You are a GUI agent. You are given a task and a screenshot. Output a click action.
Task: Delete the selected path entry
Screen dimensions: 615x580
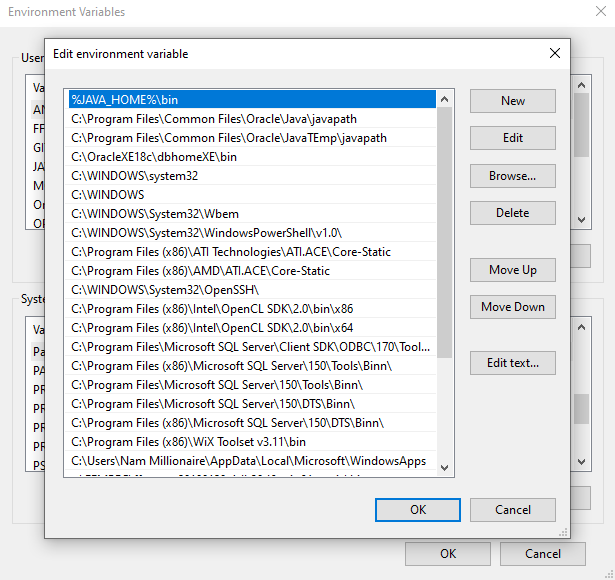[513, 213]
